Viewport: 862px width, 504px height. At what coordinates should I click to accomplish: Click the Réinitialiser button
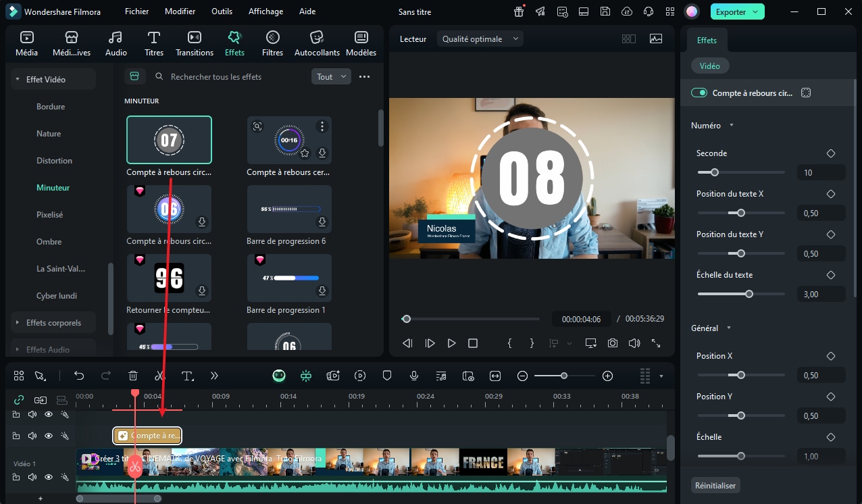(x=716, y=485)
